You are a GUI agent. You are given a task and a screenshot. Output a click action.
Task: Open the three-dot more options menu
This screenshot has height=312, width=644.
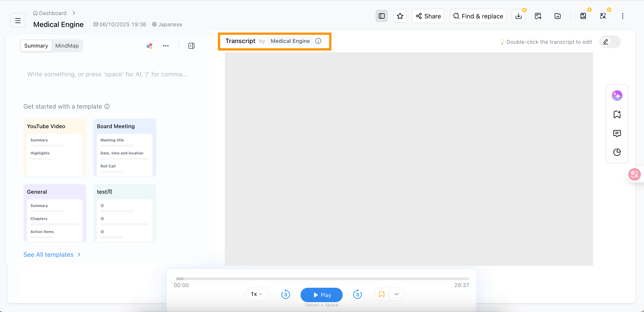point(622,16)
